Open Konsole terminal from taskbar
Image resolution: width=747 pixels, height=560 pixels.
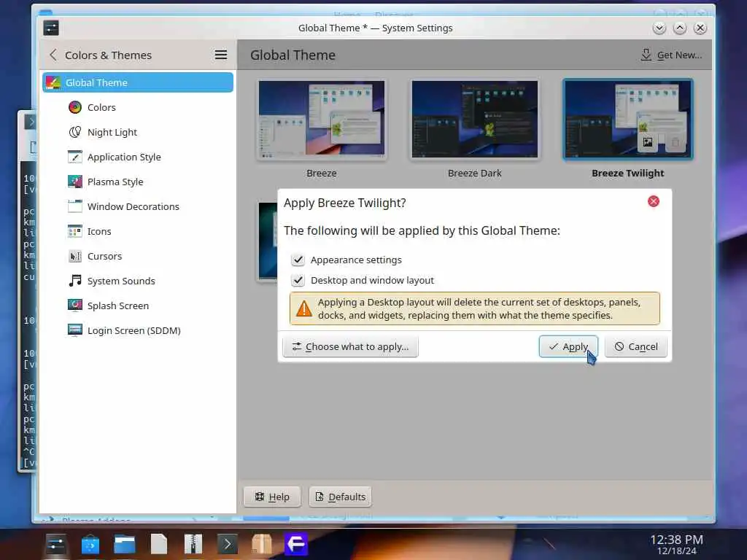pos(228,544)
